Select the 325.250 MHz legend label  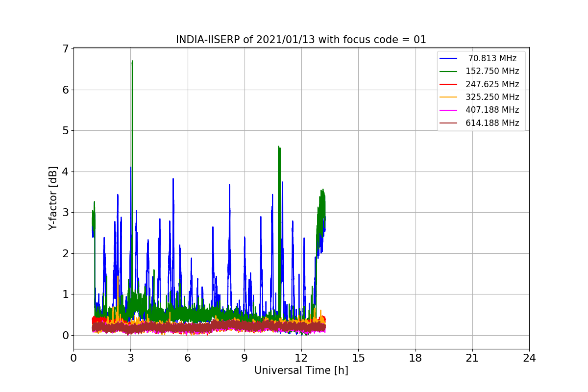[x=492, y=97]
